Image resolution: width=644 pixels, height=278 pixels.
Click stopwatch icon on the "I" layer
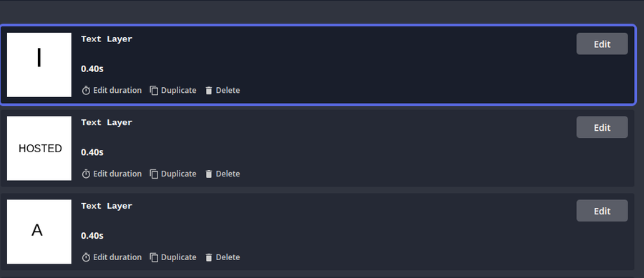tap(86, 91)
